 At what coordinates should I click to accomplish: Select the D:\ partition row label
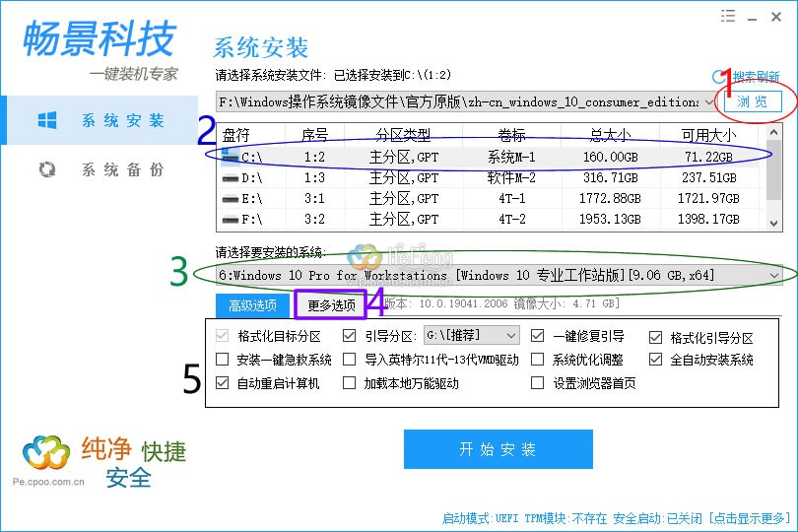tap(251, 178)
